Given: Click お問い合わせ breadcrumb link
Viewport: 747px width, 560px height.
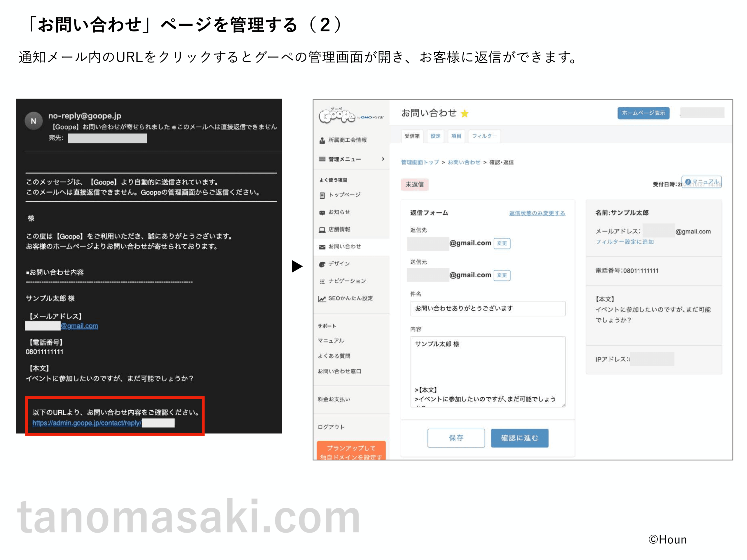Looking at the screenshot, I should tap(464, 162).
